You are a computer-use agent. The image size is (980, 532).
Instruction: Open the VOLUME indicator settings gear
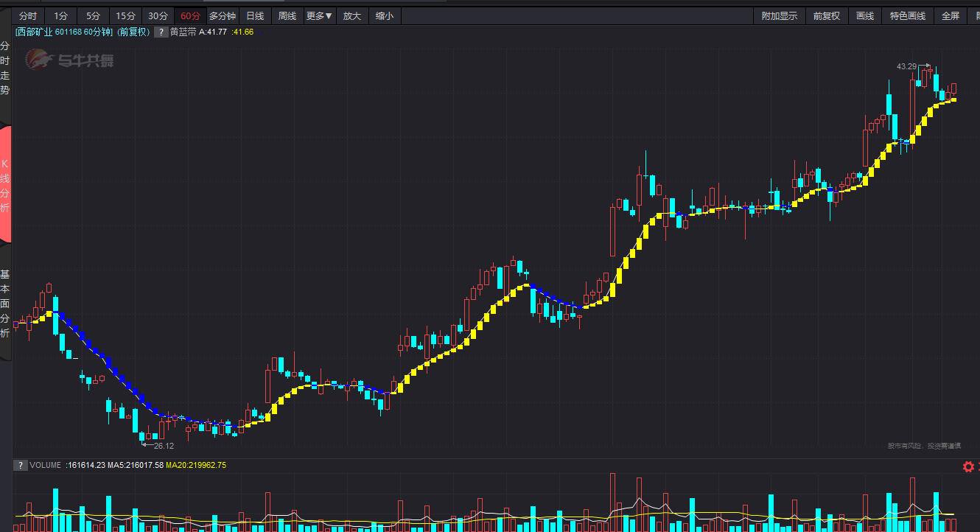coord(968,466)
